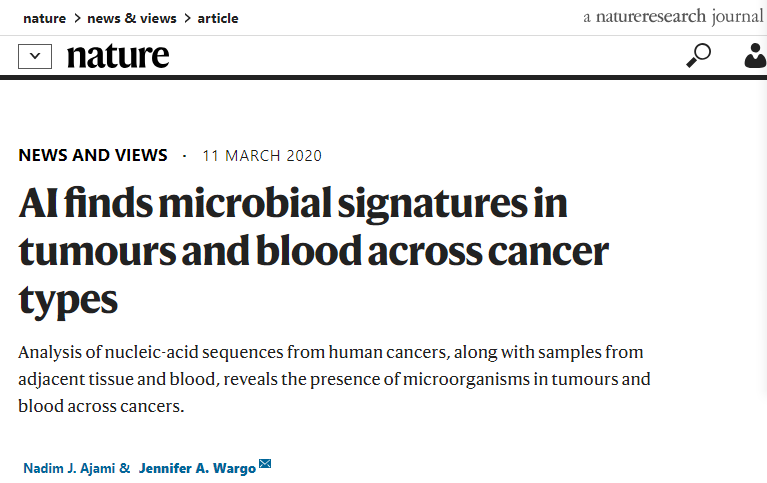
Task: Click the nature journal logo
Action: click(118, 56)
